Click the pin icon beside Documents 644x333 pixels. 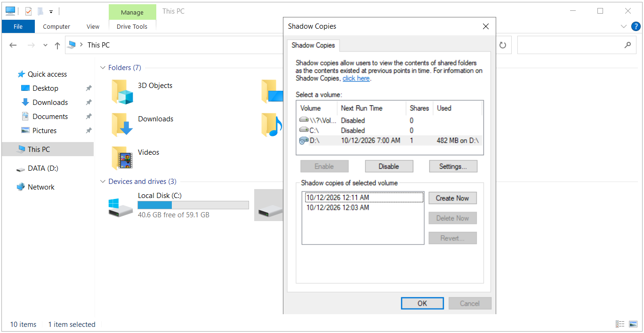89,117
